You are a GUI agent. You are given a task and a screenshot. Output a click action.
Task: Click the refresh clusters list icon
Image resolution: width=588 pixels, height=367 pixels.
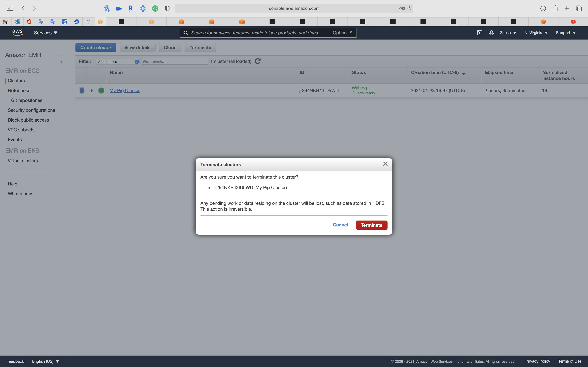(258, 61)
